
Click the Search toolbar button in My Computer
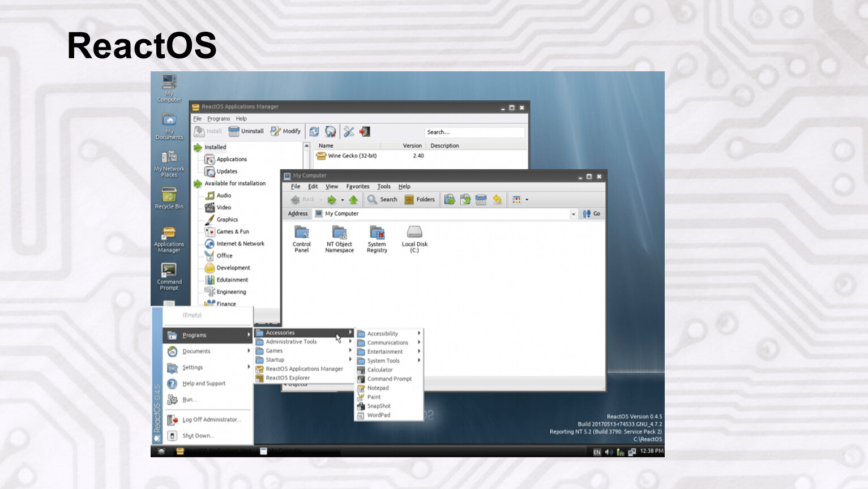click(382, 200)
